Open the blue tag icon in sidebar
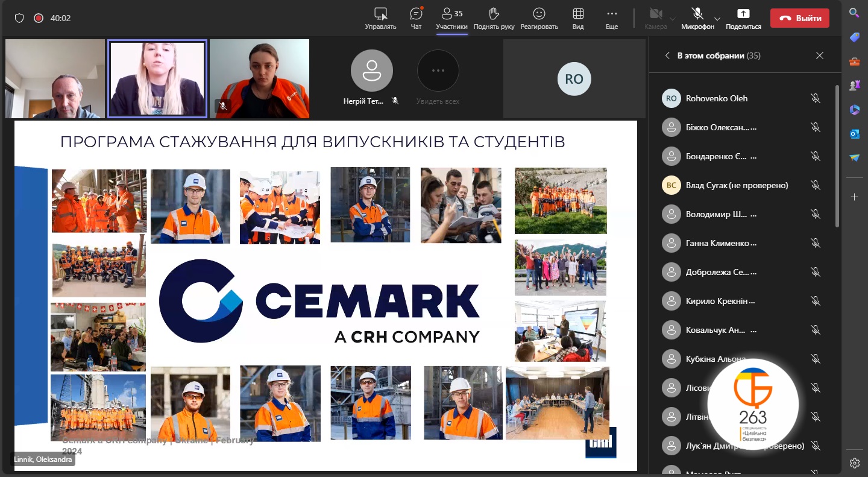The image size is (868, 477). [854, 37]
